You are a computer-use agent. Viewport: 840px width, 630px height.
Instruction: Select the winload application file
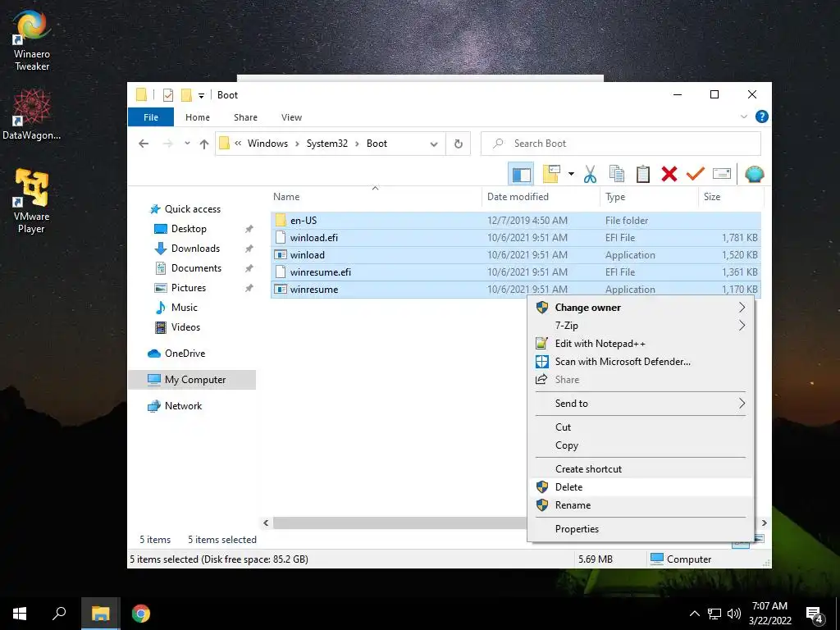(x=515, y=255)
